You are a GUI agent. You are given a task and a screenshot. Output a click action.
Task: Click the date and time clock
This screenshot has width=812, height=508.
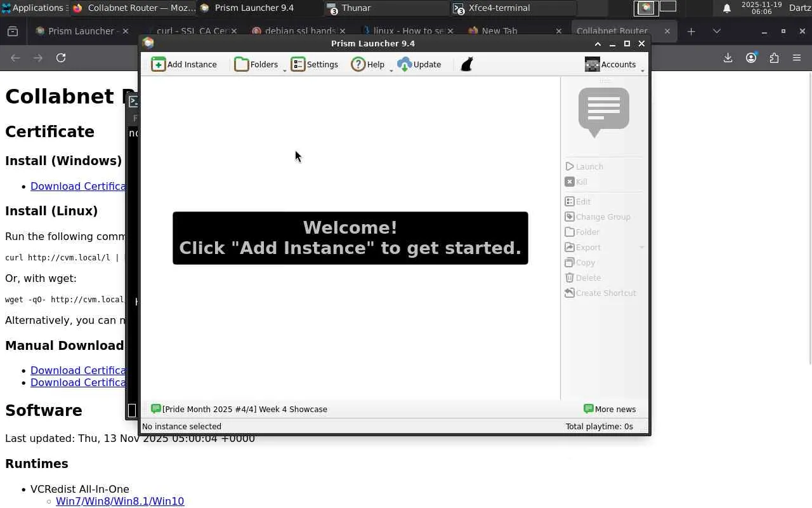pyautogui.click(x=761, y=8)
